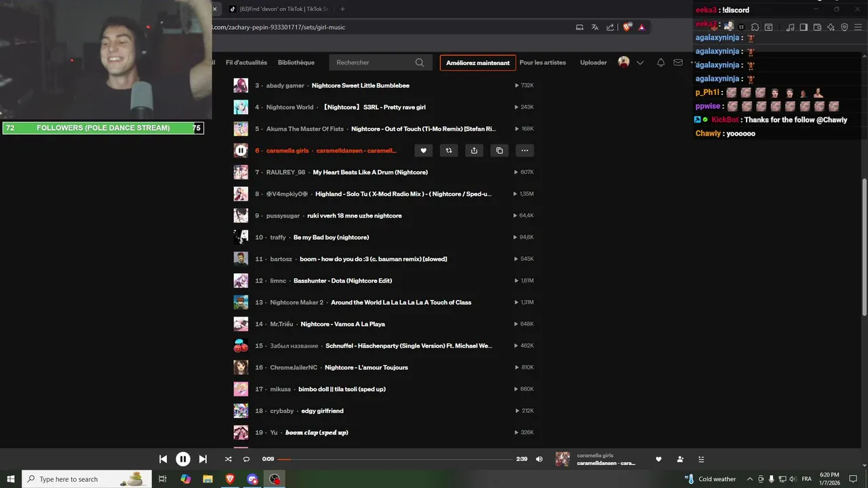The width and height of the screenshot is (868, 488).
Task: Mute the volume speaker icon
Action: coord(539,459)
